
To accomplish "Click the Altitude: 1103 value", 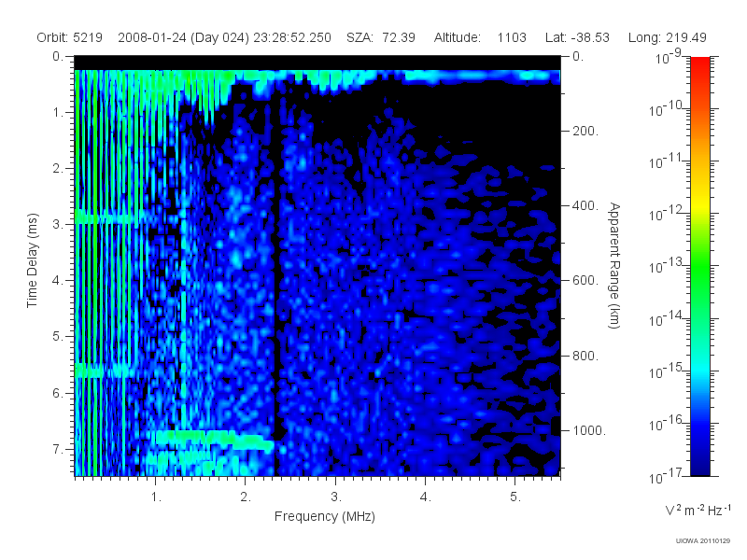I will point(480,37).
